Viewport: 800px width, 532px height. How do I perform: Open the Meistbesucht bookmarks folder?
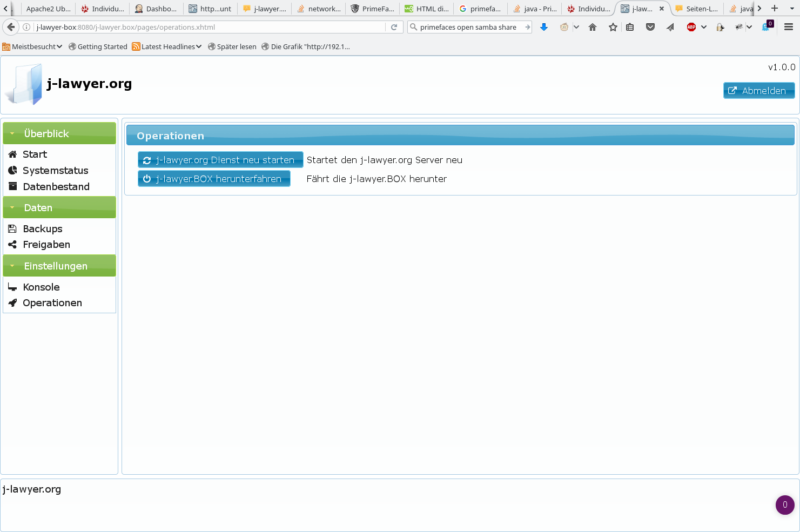32,47
